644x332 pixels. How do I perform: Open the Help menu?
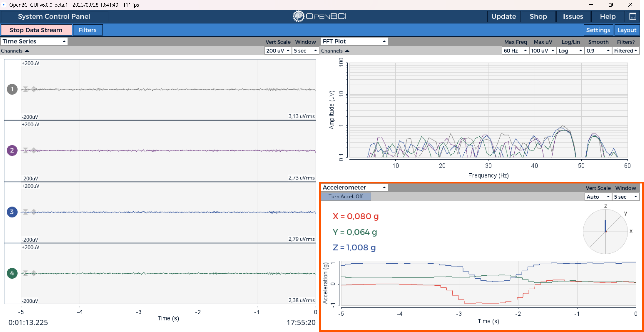[x=608, y=16]
